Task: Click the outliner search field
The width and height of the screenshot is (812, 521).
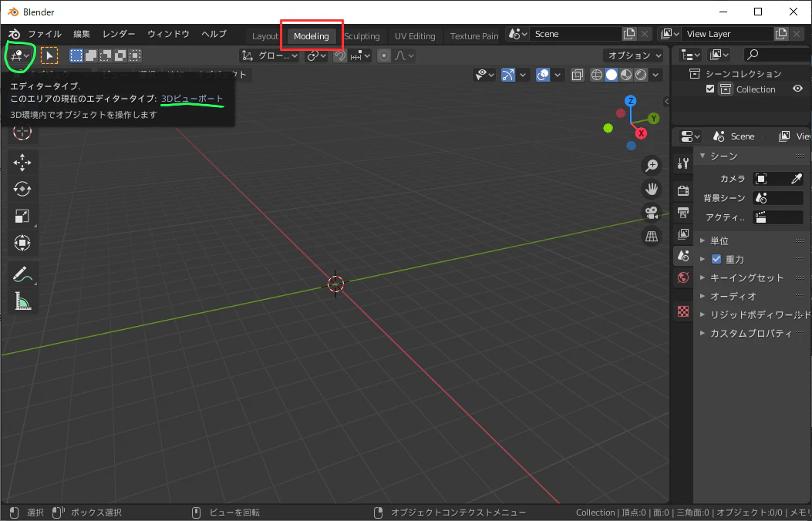Action: point(777,54)
